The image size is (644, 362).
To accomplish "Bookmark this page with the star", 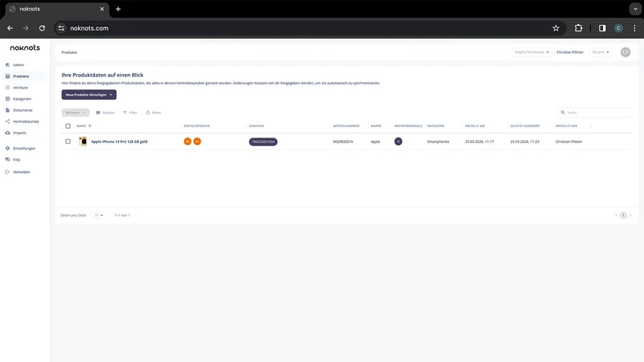I will tap(555, 28).
